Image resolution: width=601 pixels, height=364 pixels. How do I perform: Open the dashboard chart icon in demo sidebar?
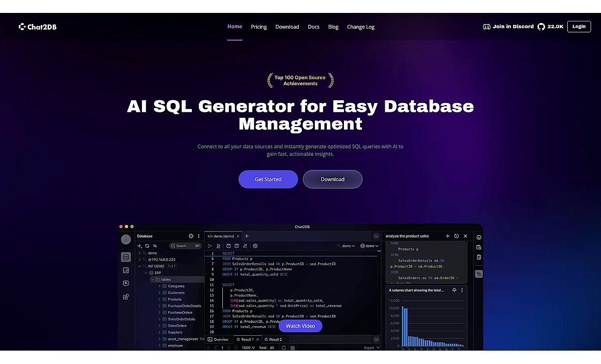[x=126, y=270]
